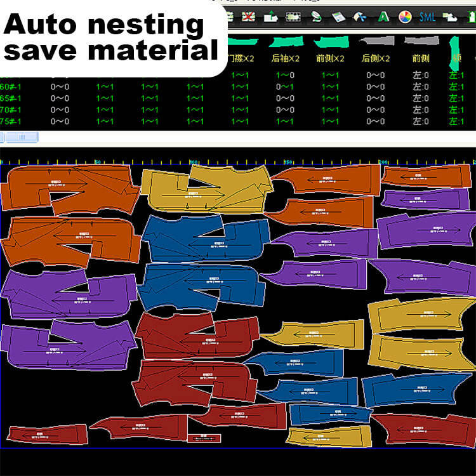Select the 70#-1 size row label
The height and width of the screenshot is (476, 476).
(11, 110)
